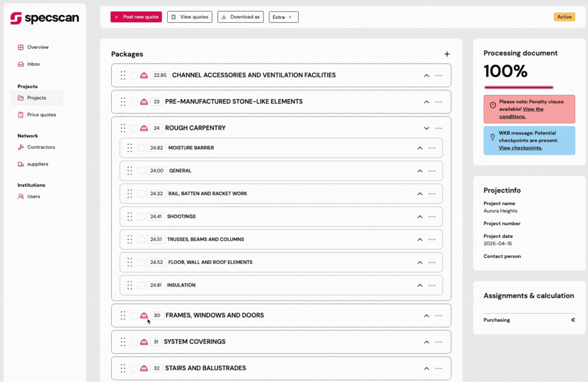Click the Active status badge
Viewport: 588px width, 382px height.
click(564, 17)
